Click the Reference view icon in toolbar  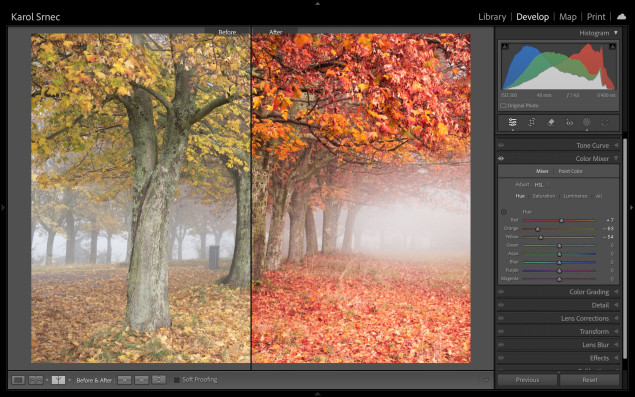pos(36,380)
